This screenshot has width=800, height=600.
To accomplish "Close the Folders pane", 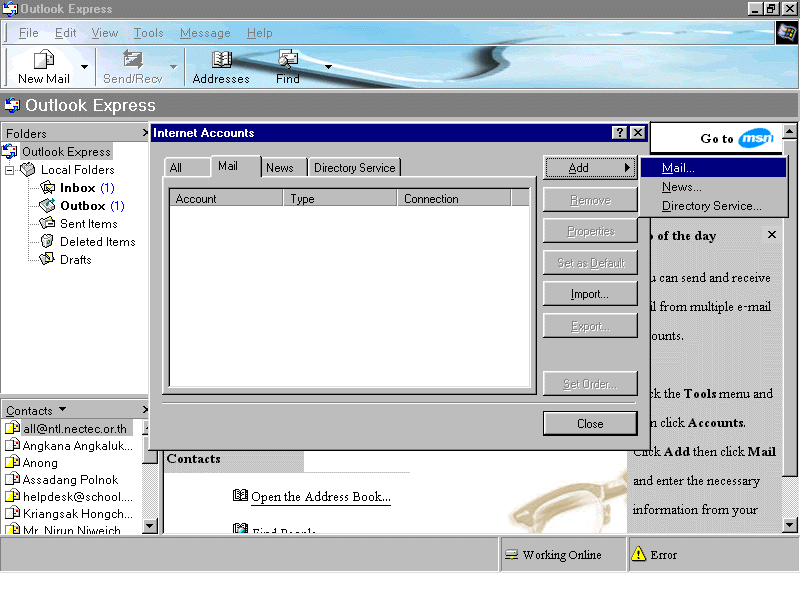I will pos(145,133).
